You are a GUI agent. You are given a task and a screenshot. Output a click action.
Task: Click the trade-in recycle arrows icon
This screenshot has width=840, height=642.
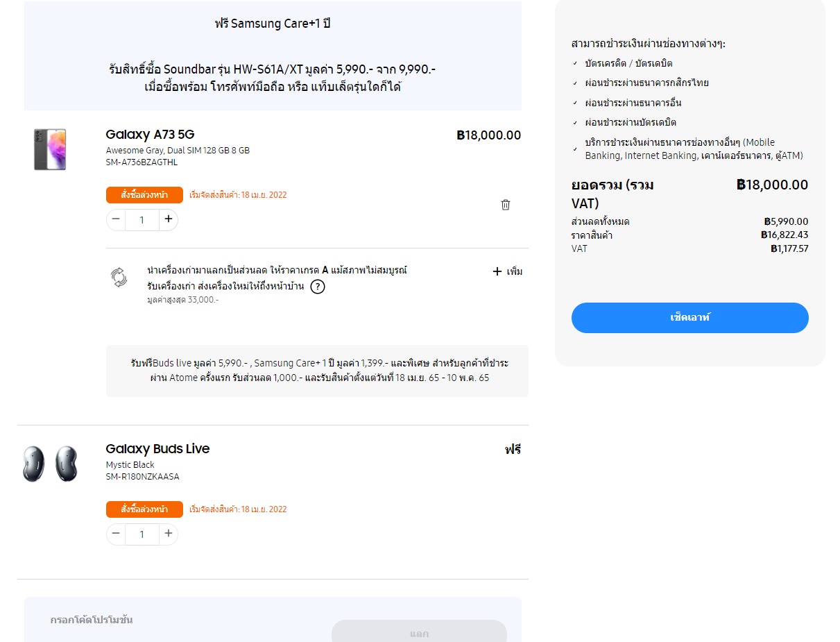[119, 278]
